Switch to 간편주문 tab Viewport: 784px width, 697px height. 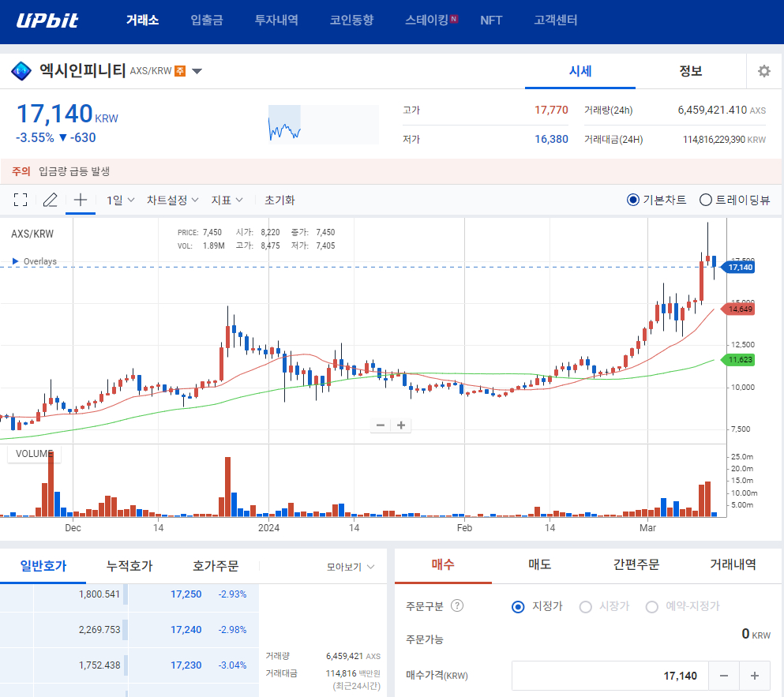click(x=636, y=565)
